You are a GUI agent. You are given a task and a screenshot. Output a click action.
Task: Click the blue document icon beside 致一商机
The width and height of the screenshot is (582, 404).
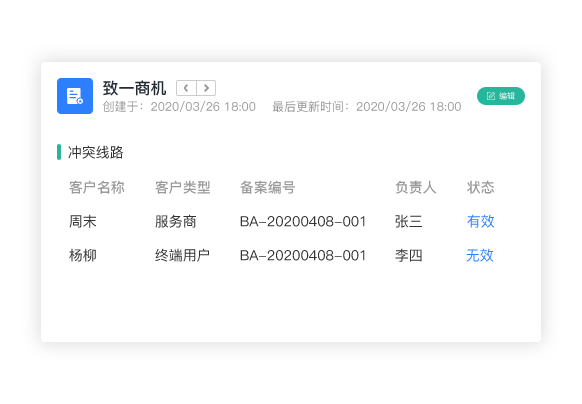click(x=75, y=96)
